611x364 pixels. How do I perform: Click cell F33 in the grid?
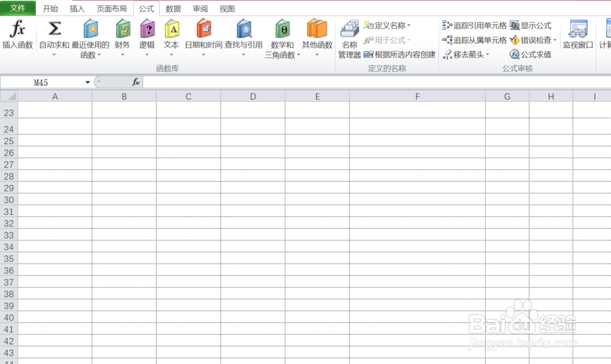coord(417,235)
